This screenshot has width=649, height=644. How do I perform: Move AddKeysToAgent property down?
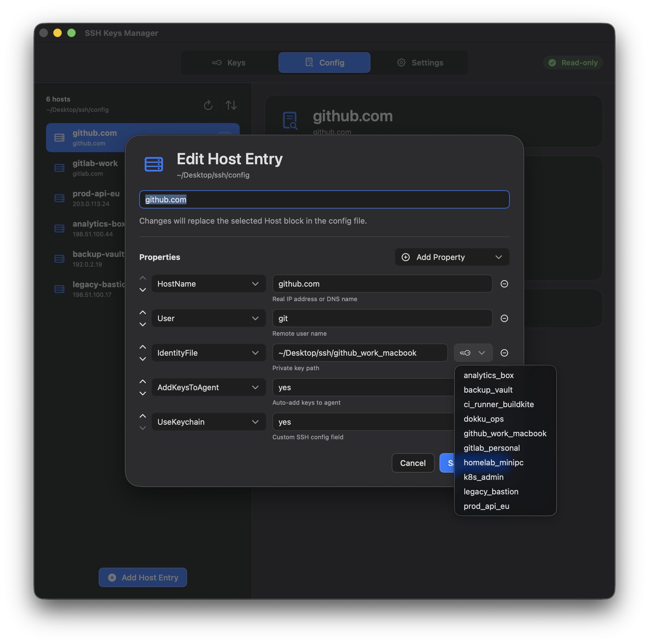click(142, 393)
